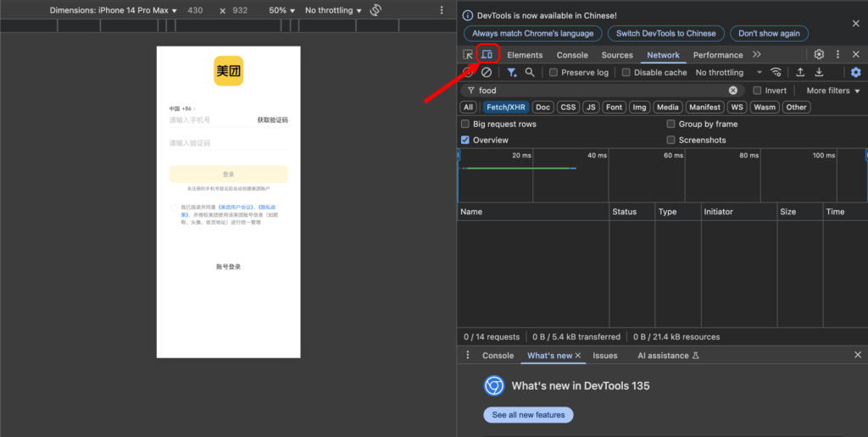Tick the Invert filter checkbox
Image resolution: width=868 pixels, height=437 pixels.
(x=758, y=91)
